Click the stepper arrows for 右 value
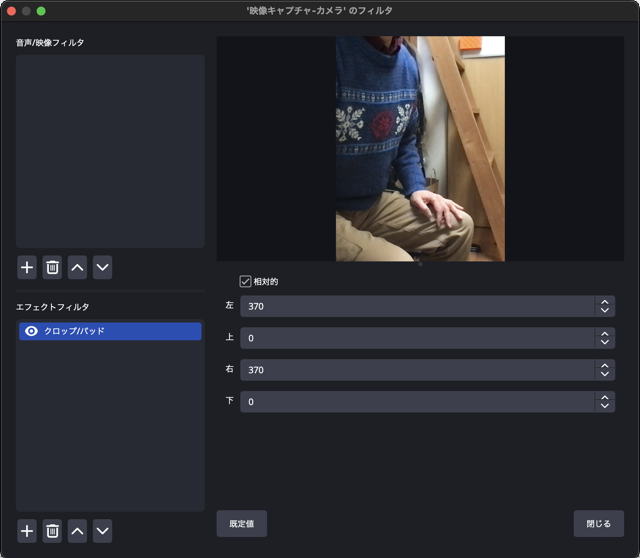 604,370
